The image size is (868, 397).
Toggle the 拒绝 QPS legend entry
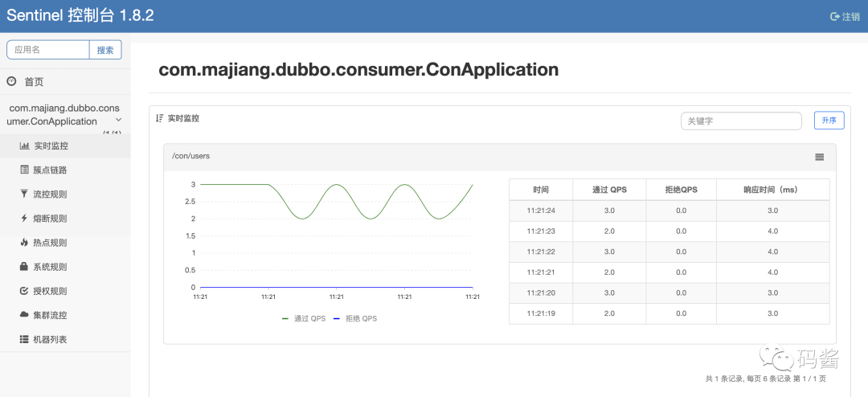[355, 318]
